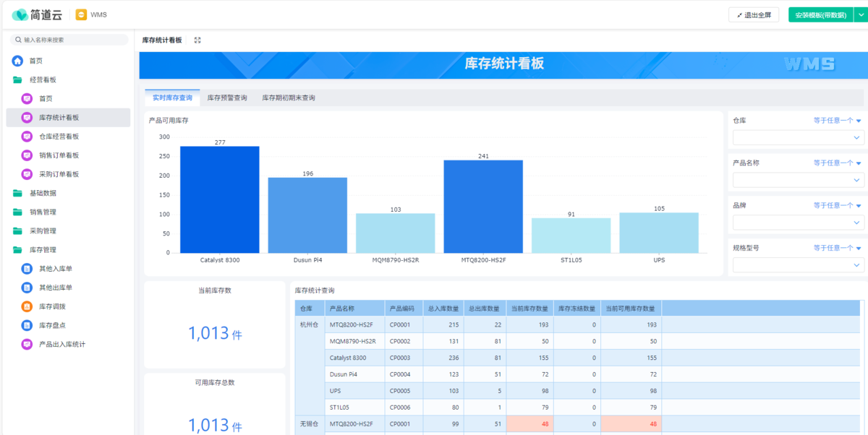Click 退出全屏 button
868x435 pixels.
(754, 14)
